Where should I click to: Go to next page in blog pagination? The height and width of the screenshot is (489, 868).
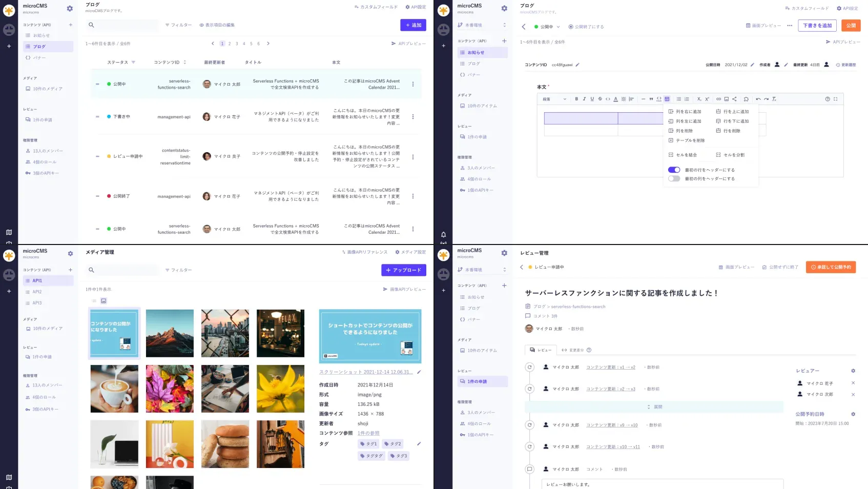(x=268, y=44)
